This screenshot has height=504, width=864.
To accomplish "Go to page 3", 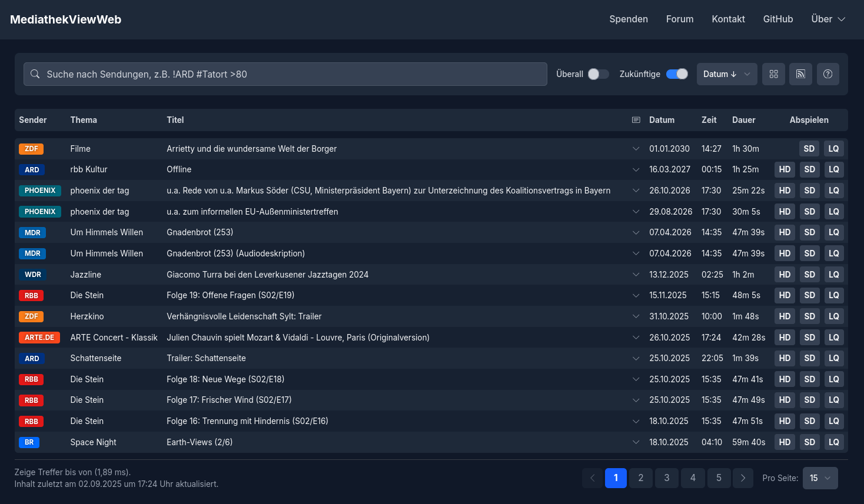I will point(667,478).
